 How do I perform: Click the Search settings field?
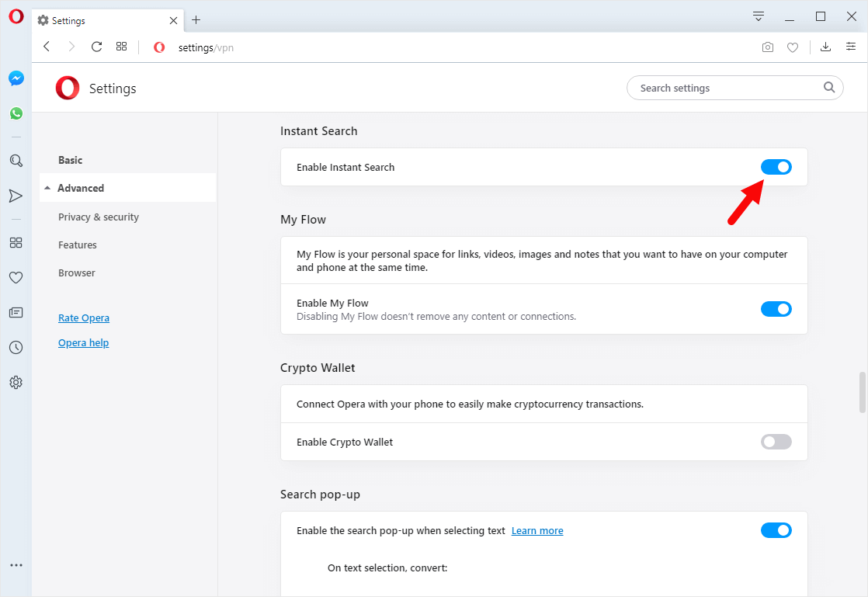click(734, 88)
